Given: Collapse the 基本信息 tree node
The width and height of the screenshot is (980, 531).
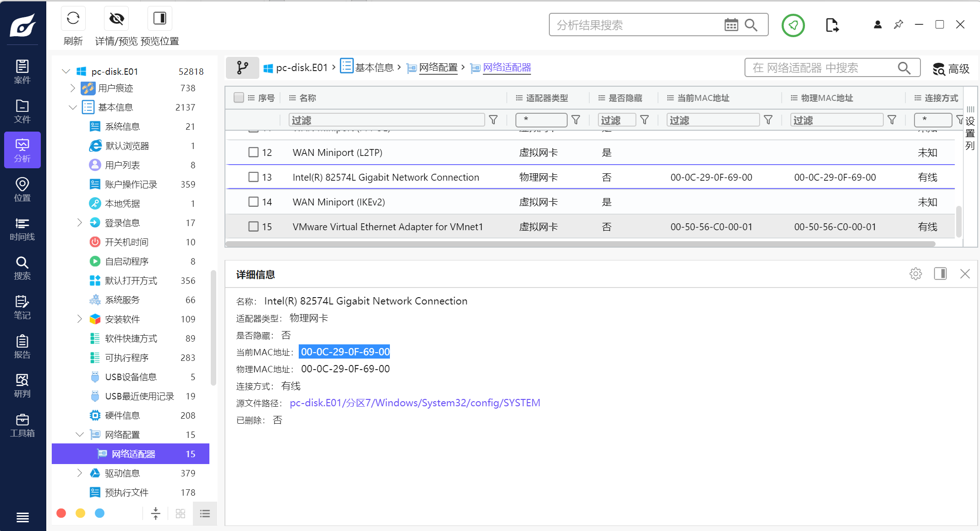Looking at the screenshot, I should pyautogui.click(x=72, y=107).
